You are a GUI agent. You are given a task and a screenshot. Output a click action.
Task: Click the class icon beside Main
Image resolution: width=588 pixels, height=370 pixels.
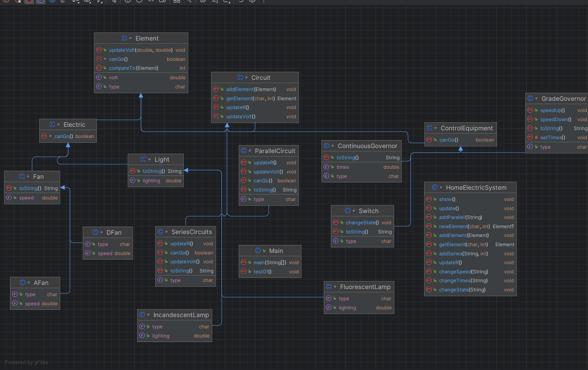coord(258,251)
